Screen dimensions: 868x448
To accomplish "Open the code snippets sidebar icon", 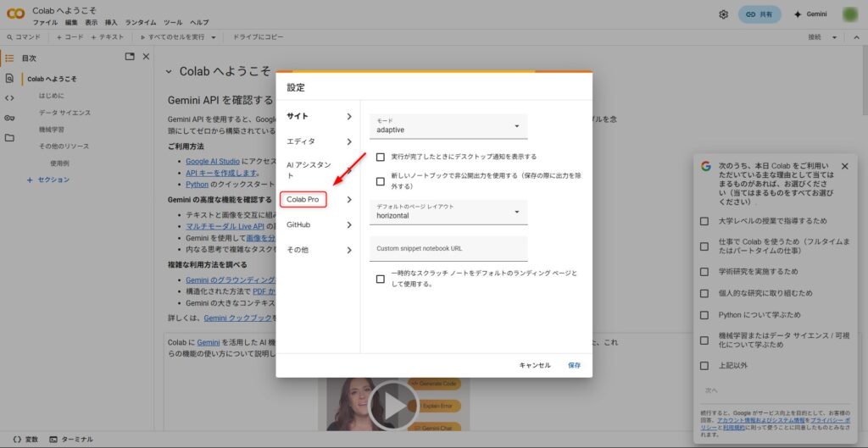I will [x=9, y=98].
